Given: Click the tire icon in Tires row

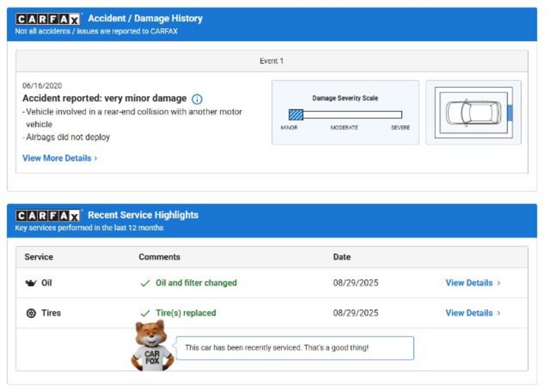Looking at the screenshot, I should [x=31, y=313].
